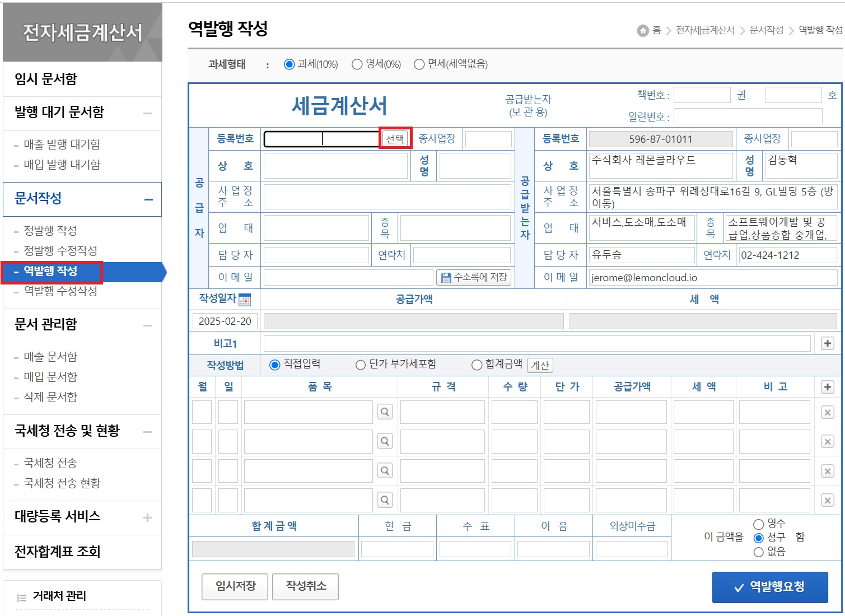This screenshot has width=845, height=616.
Task: Click the 작성취소 button
Action: point(306,586)
